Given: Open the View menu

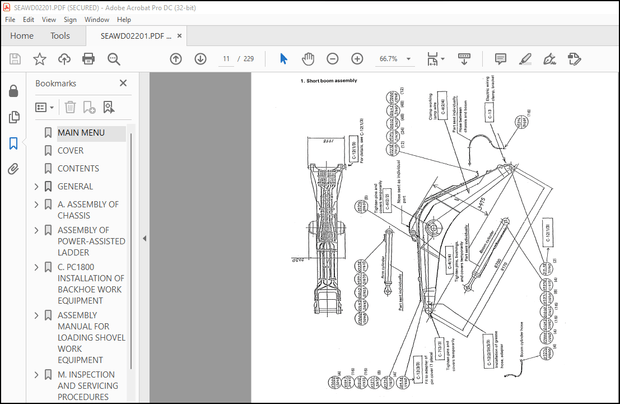Looking at the screenshot, I should point(49,19).
